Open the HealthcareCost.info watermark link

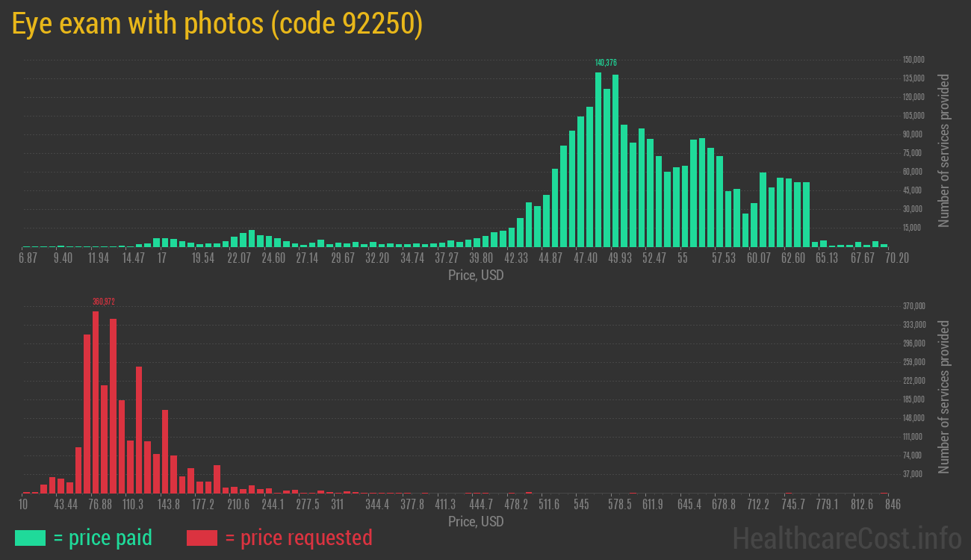pos(846,538)
